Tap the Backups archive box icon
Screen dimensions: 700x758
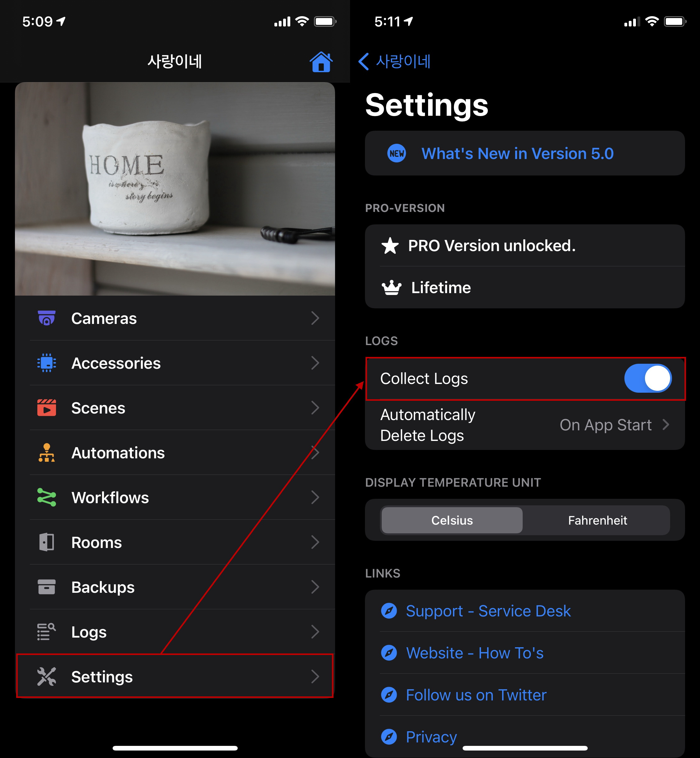point(47,587)
